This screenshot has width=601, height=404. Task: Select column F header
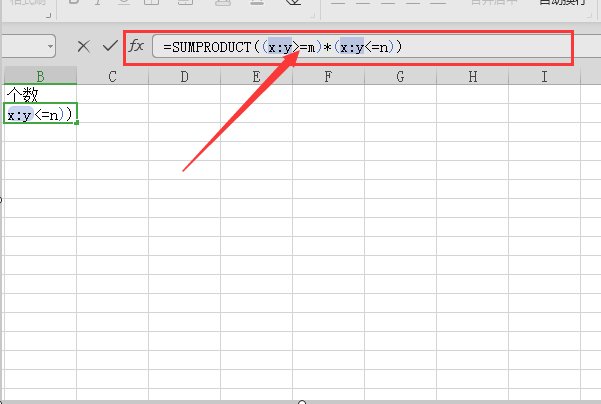coord(328,76)
